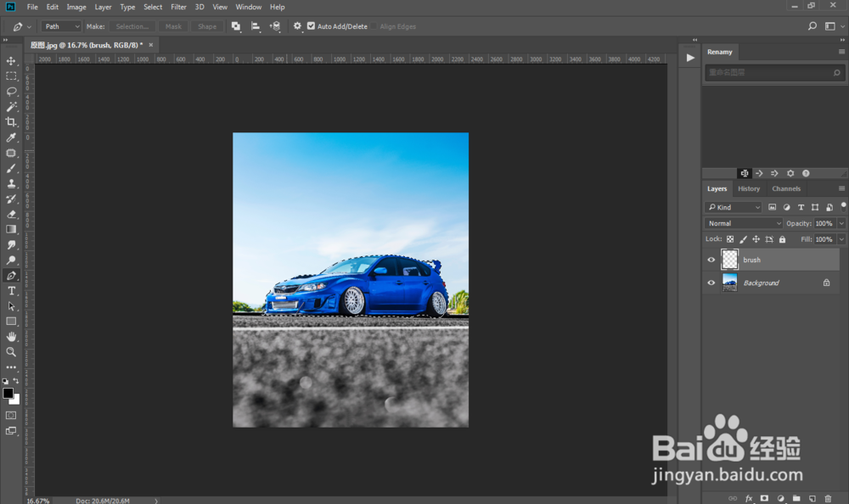Open the Path tool mode dropdown

click(61, 26)
